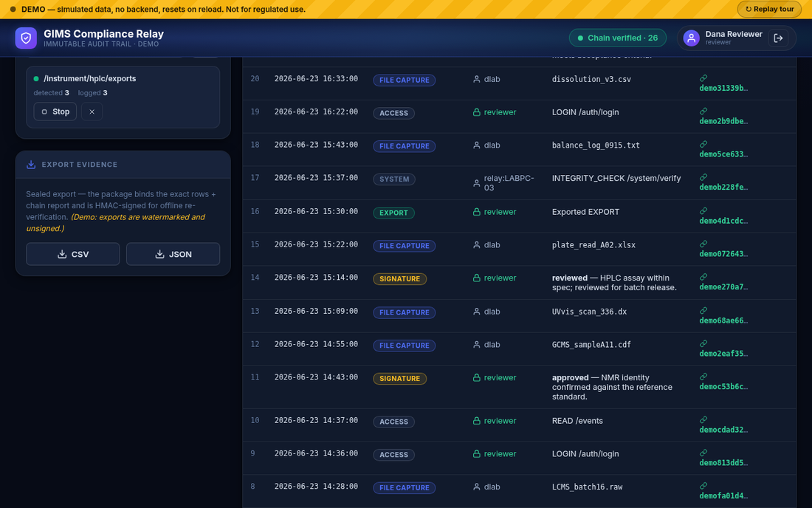This screenshot has width=812, height=508.
Task: Select the timestamp 2026-06-23 14:43:00
Action: 316,377
